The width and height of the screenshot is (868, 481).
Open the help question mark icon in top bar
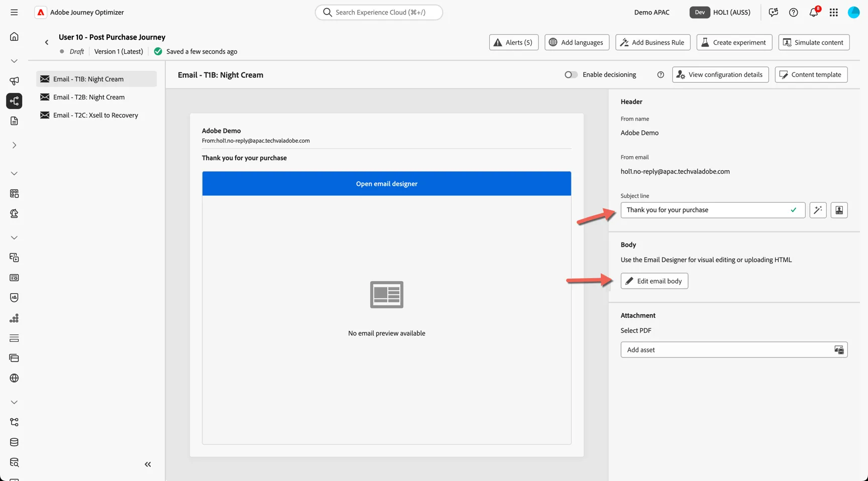tap(793, 13)
